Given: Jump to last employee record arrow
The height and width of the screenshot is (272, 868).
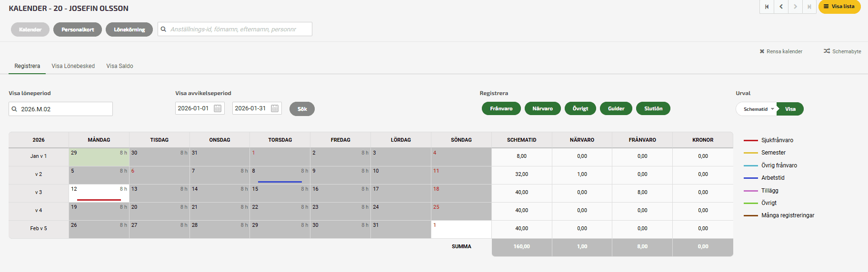Looking at the screenshot, I should [809, 7].
